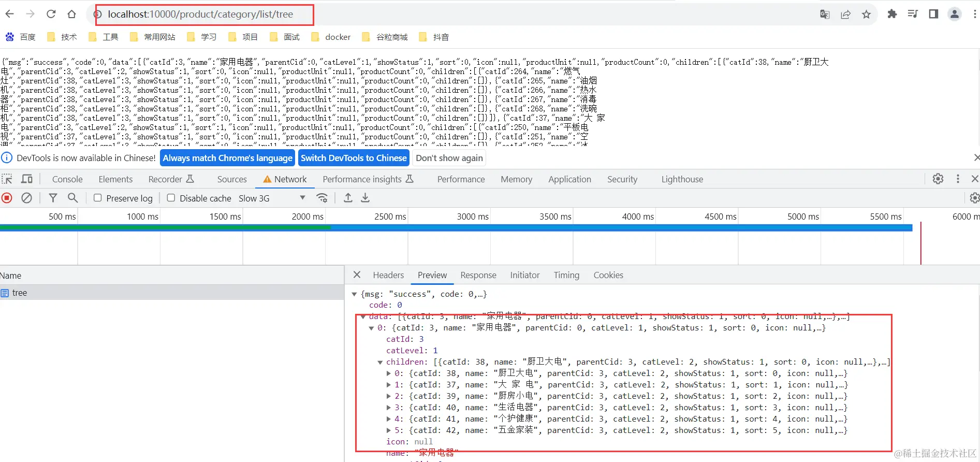Viewport: 980px width, 462px height.
Task: Open the 谷粒商城 bookmarks folder
Action: (385, 37)
